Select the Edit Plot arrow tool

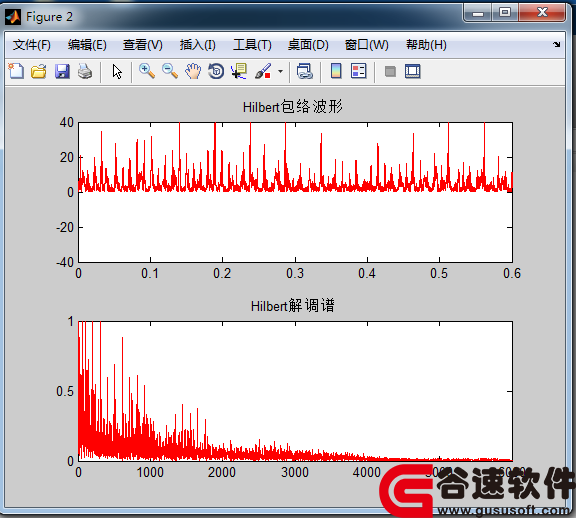(117, 71)
